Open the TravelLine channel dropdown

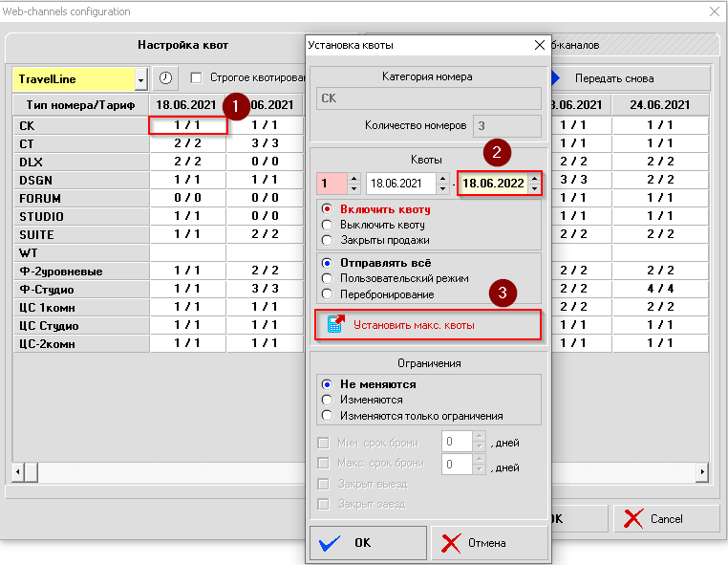point(141,78)
